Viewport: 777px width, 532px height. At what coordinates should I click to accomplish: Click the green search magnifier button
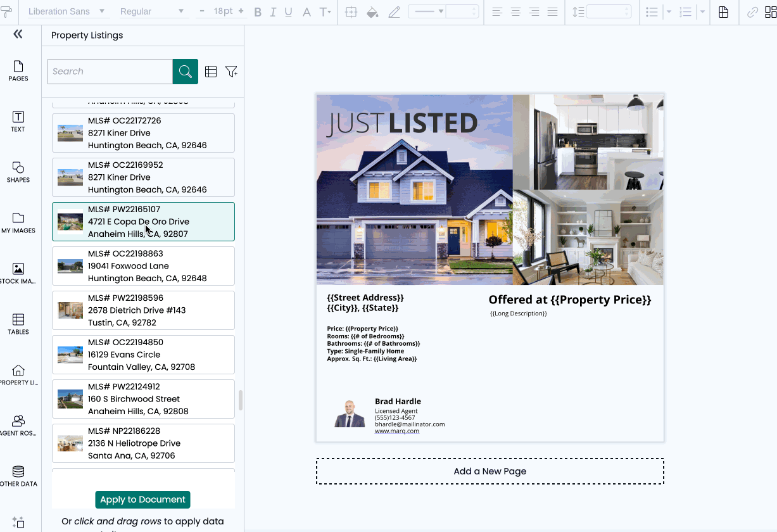[x=186, y=72]
